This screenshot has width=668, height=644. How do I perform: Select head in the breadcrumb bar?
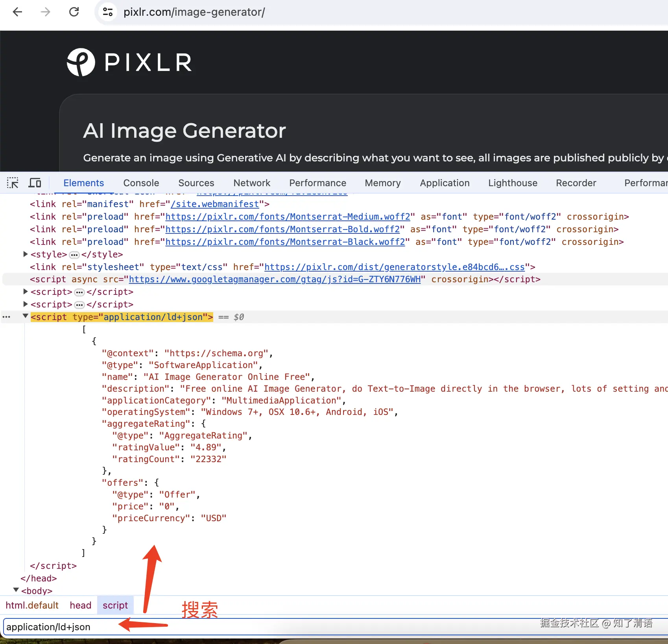[81, 605]
